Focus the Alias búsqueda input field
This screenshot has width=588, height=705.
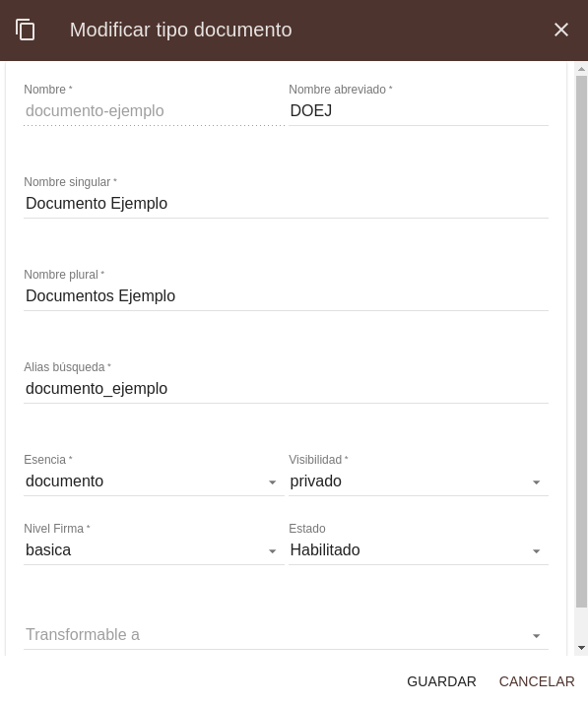tap(287, 389)
